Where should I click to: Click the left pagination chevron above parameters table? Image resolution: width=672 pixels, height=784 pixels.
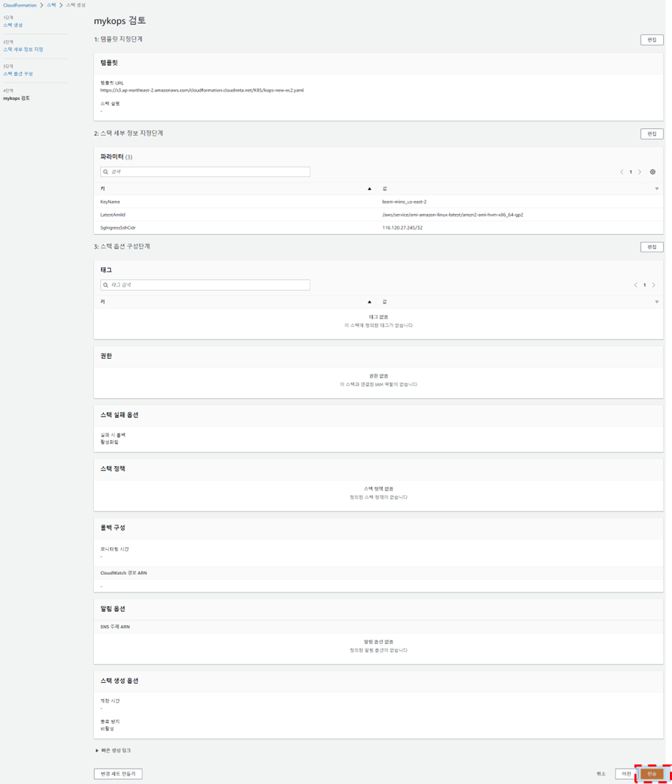tap(621, 171)
